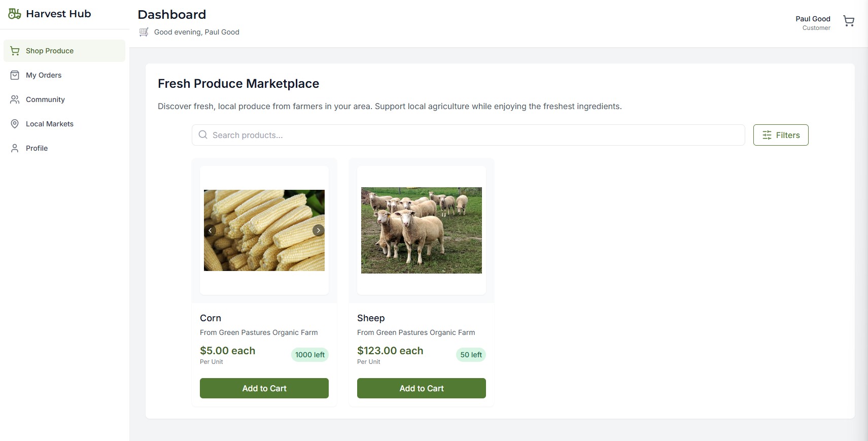The image size is (868, 441).
Task: Click the Harvest Hub logo icon
Action: 14,13
